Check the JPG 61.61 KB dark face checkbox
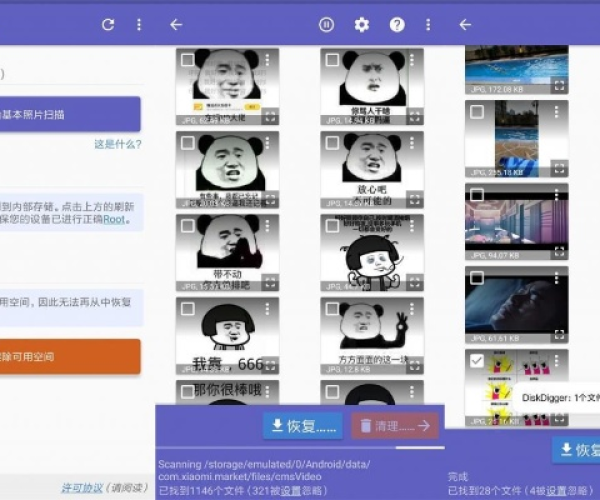This screenshot has width=600, height=500. [x=477, y=278]
